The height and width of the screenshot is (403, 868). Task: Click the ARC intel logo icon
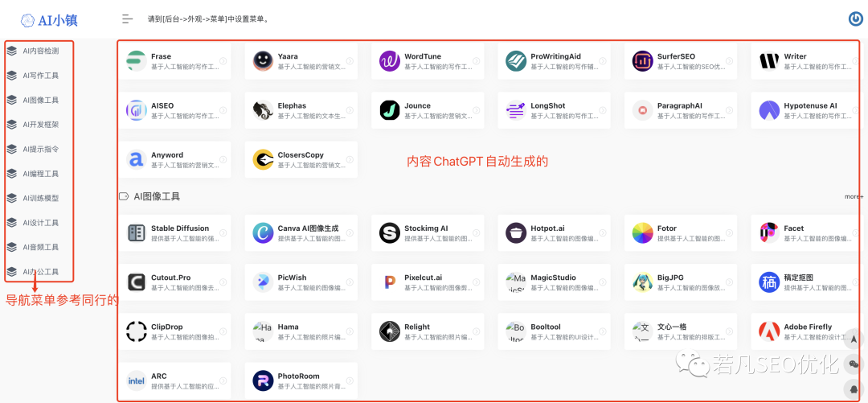pos(136,380)
